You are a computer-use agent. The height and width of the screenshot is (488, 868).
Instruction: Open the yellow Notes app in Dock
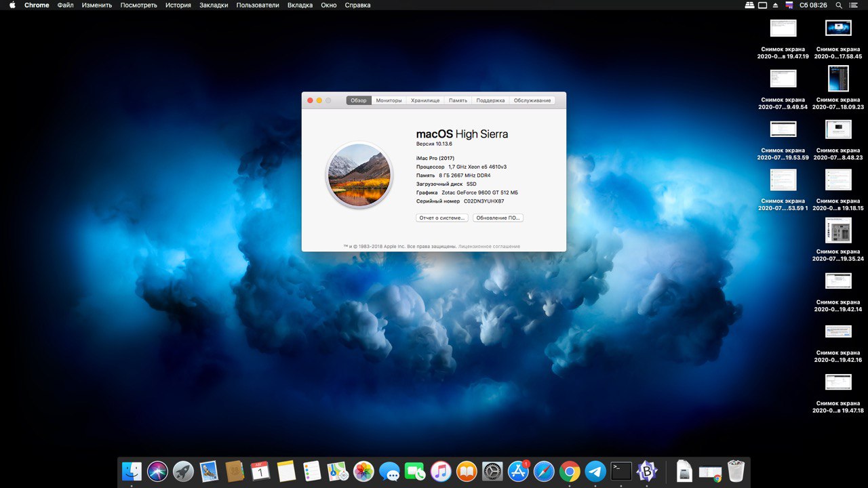click(286, 471)
